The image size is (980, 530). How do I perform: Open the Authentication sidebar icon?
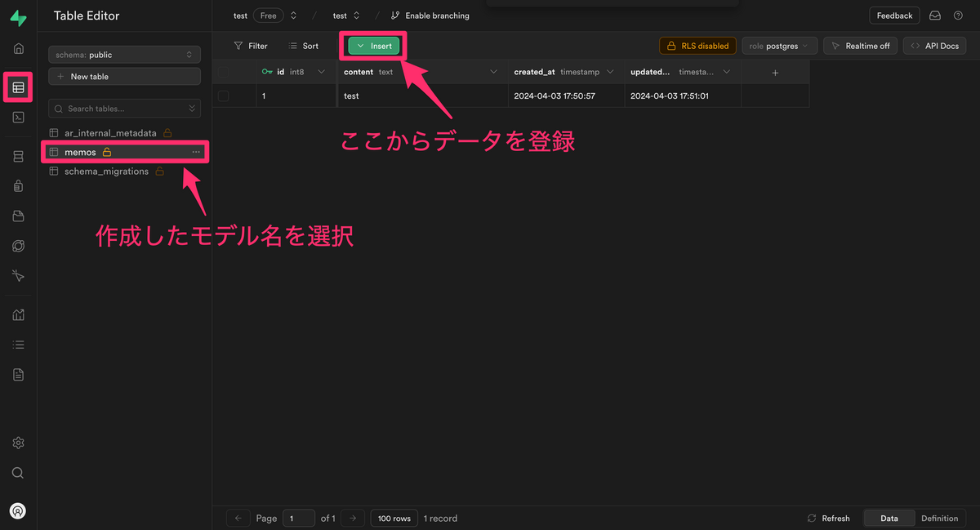(x=18, y=186)
